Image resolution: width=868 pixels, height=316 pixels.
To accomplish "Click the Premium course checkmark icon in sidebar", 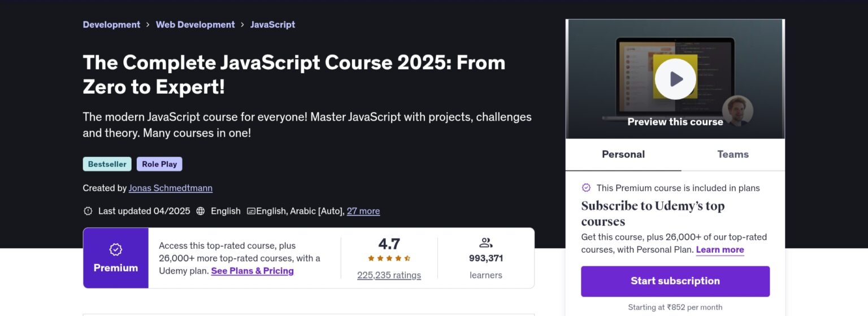I will [586, 188].
